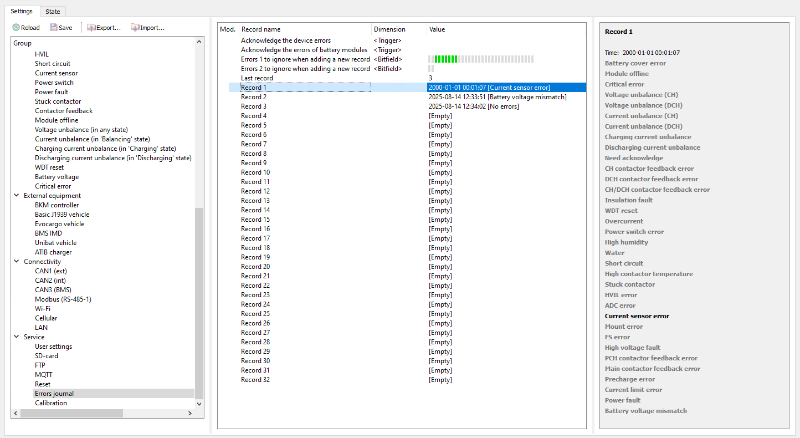Click the Record name column header
800x438 pixels.
pyautogui.click(x=305, y=30)
